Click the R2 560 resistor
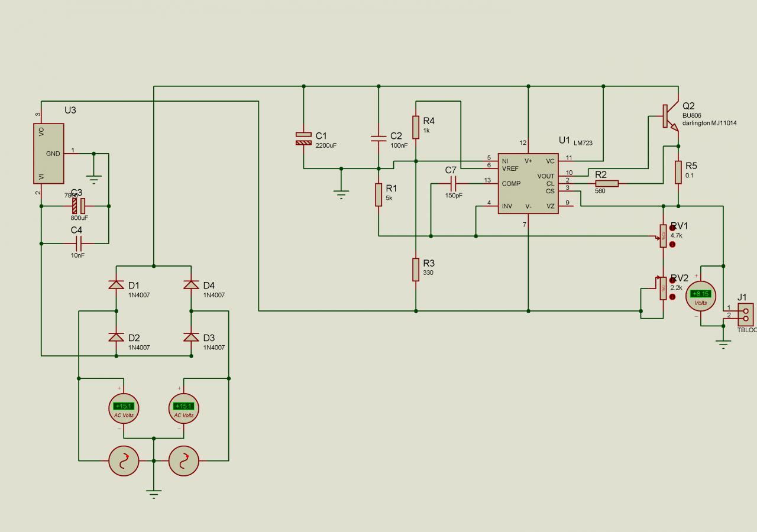 (x=607, y=183)
